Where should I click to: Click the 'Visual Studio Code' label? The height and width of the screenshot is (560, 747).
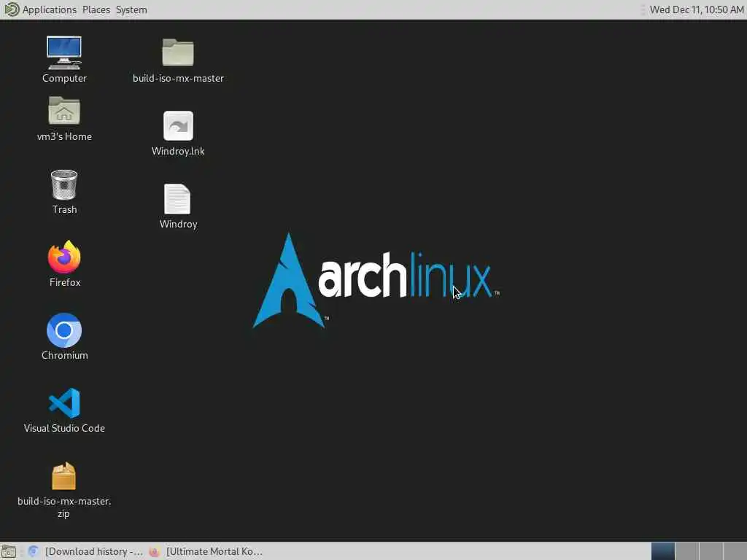click(x=64, y=428)
